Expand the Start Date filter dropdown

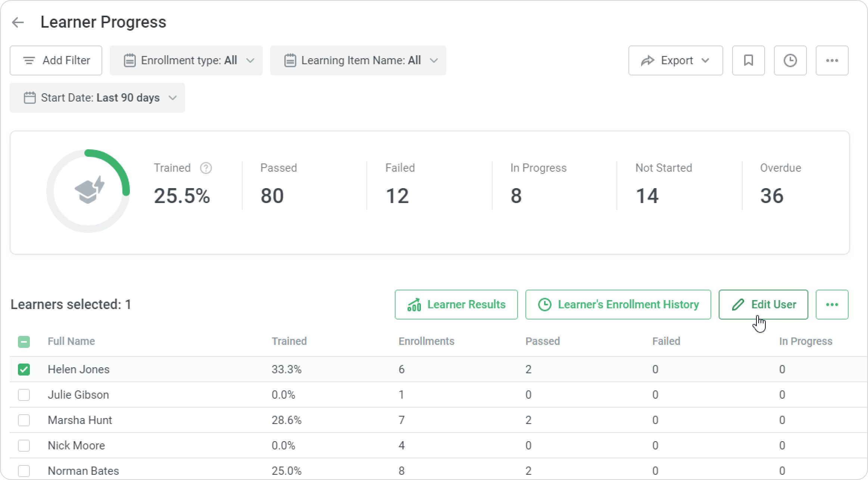[97, 98]
